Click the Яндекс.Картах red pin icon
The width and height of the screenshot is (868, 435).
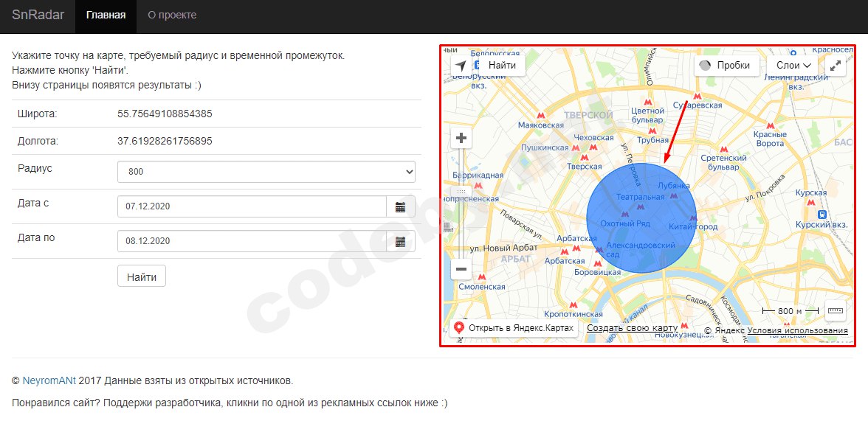[459, 328]
